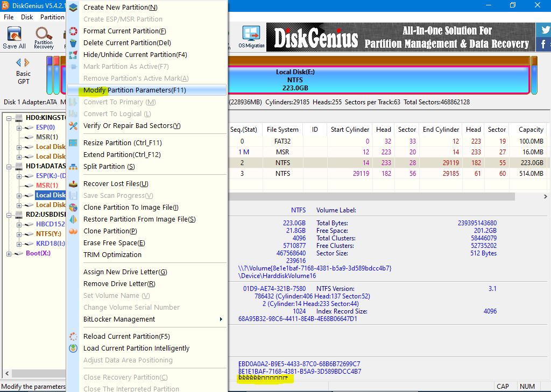Open the Partition Recovery tool

coord(44,37)
